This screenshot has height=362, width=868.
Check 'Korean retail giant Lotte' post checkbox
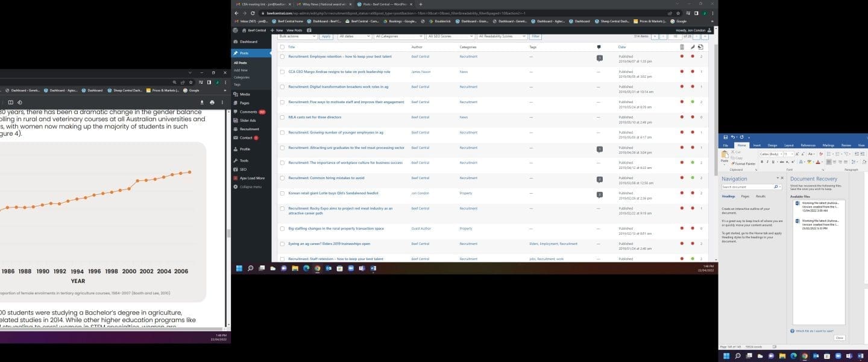pyautogui.click(x=282, y=193)
